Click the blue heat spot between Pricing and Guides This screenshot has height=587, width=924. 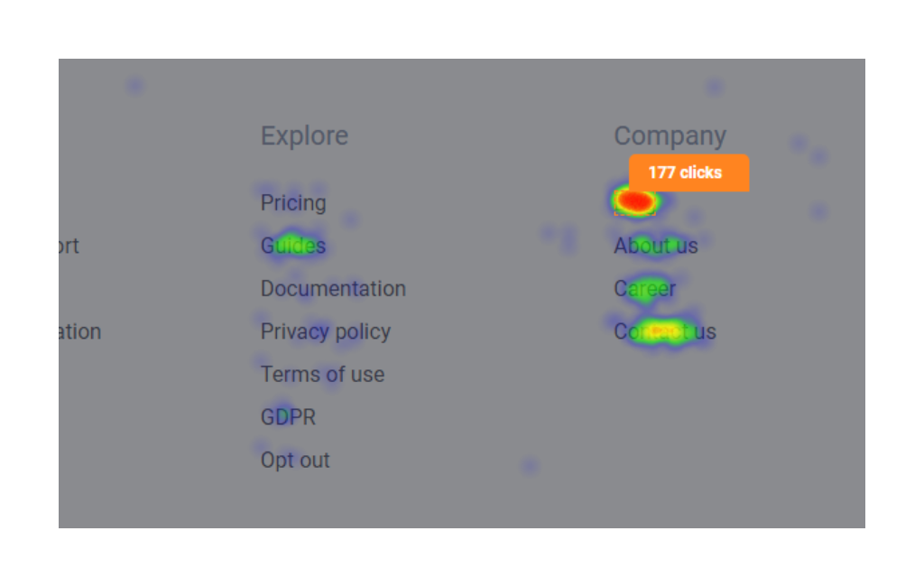351,219
